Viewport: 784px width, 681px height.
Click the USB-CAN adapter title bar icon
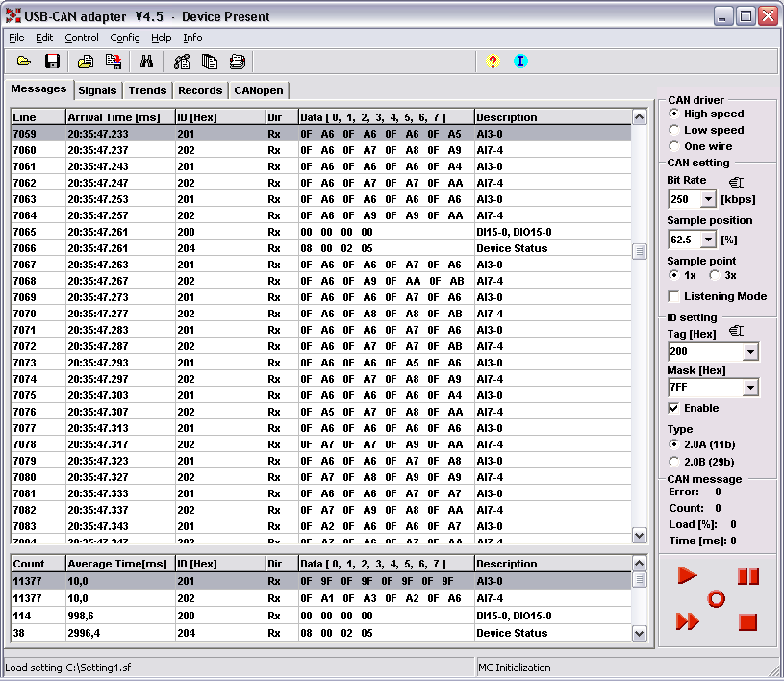click(13, 16)
